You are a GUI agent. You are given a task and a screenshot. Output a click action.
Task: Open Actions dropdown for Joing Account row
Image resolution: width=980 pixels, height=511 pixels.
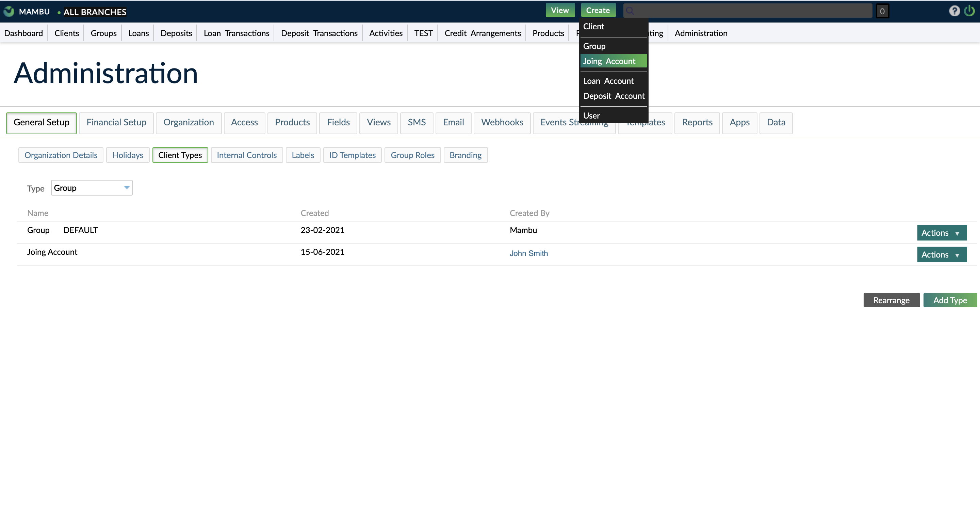(x=942, y=254)
